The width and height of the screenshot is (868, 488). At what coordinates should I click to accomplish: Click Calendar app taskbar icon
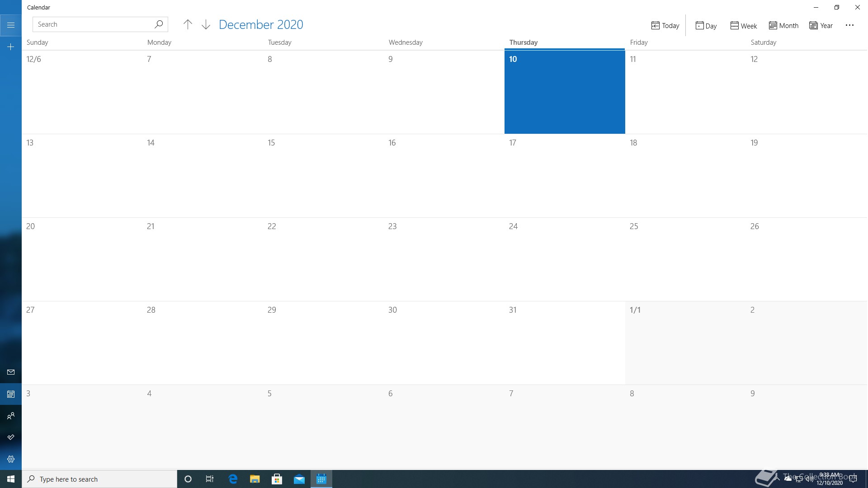coord(321,479)
